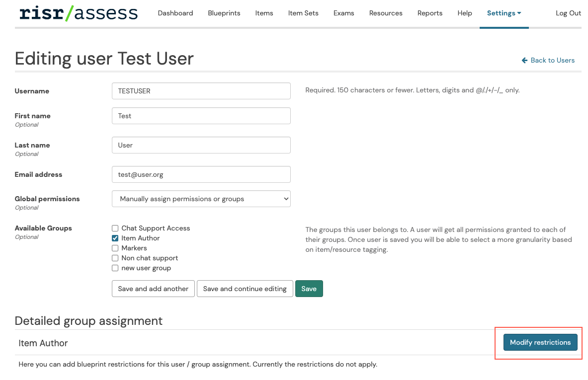Image resolution: width=588 pixels, height=380 pixels.
Task: Enable the Markers group
Action: pyautogui.click(x=115, y=248)
